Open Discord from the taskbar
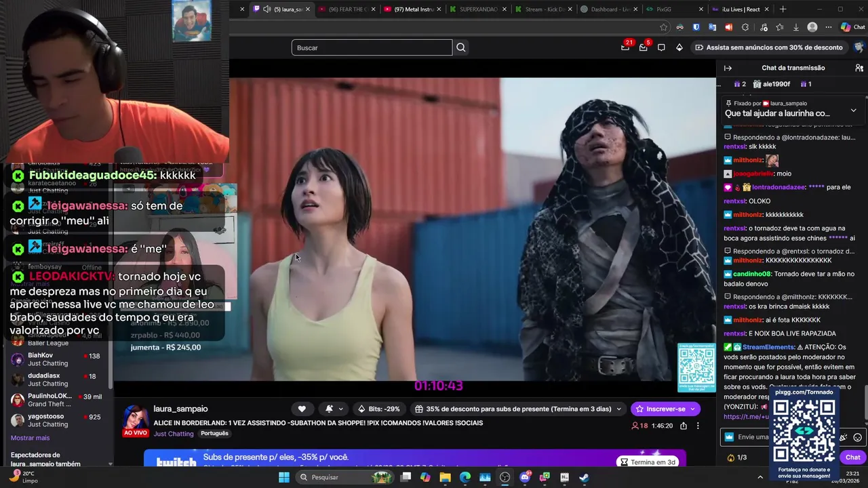The image size is (868, 488). click(525, 477)
